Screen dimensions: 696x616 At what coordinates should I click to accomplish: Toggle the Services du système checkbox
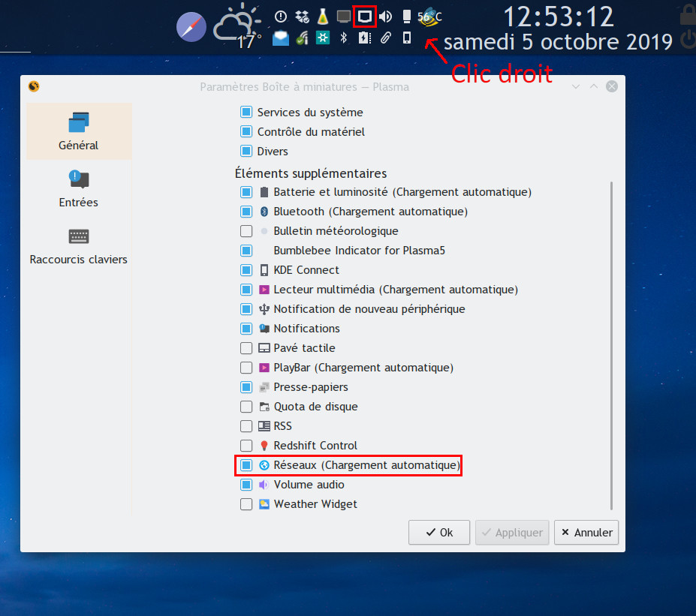246,112
